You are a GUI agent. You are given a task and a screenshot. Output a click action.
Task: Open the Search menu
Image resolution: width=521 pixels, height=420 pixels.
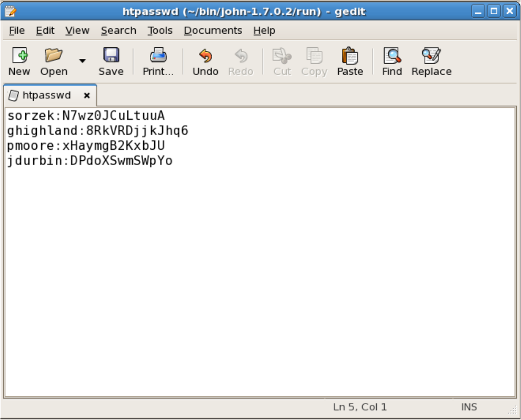118,30
